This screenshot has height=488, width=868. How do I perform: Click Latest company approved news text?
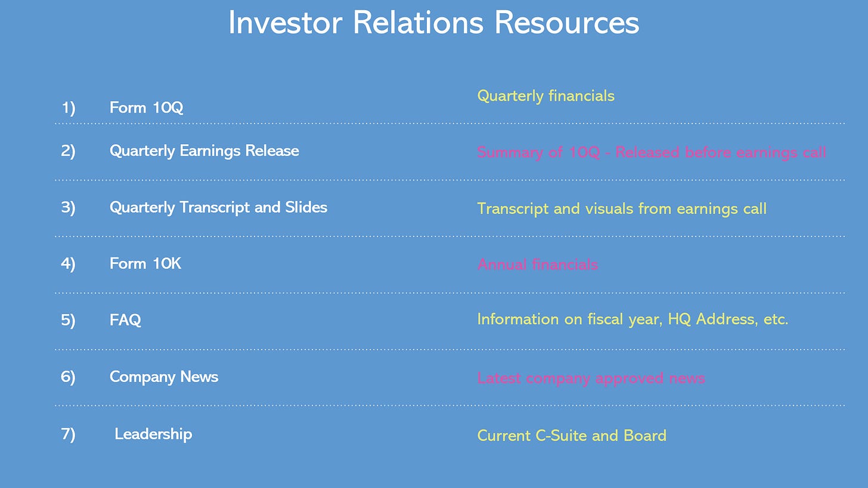[x=591, y=378]
